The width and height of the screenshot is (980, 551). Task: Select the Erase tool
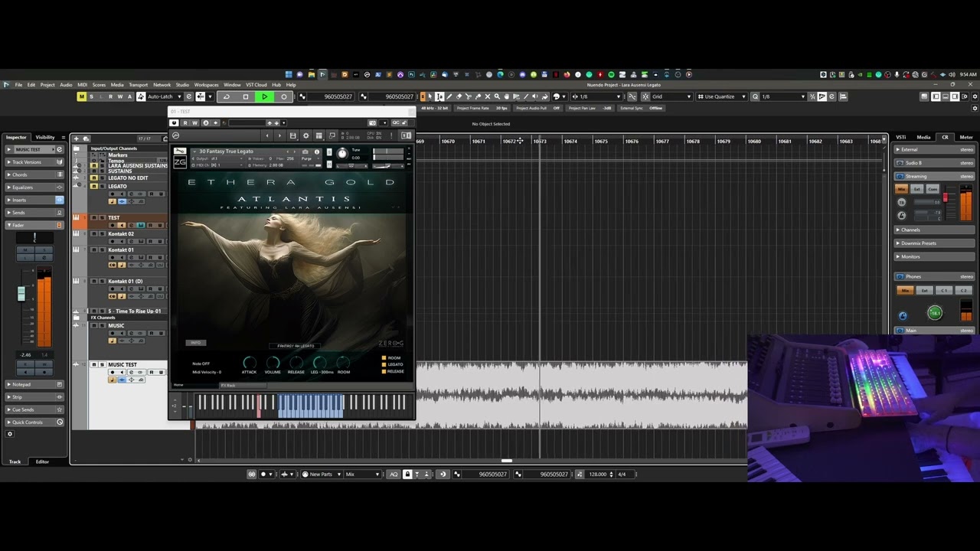point(459,96)
